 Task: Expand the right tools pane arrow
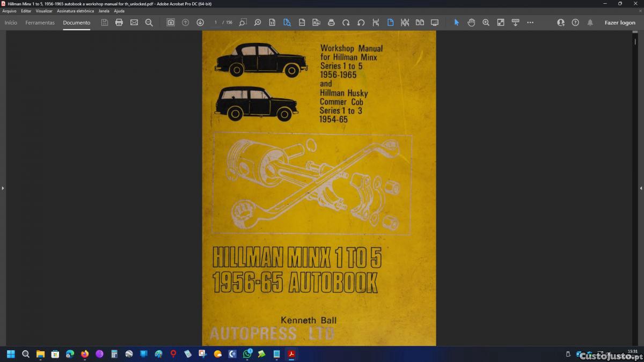pyautogui.click(x=641, y=188)
